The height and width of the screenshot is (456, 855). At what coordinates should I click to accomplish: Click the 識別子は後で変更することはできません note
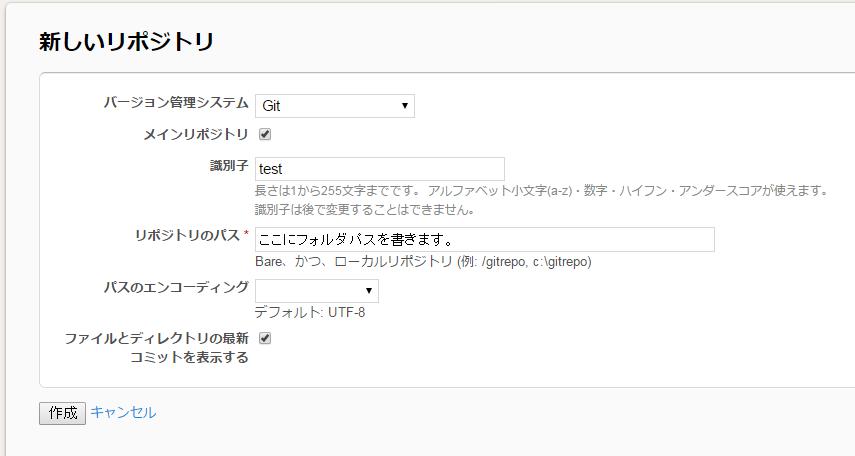[x=364, y=210]
